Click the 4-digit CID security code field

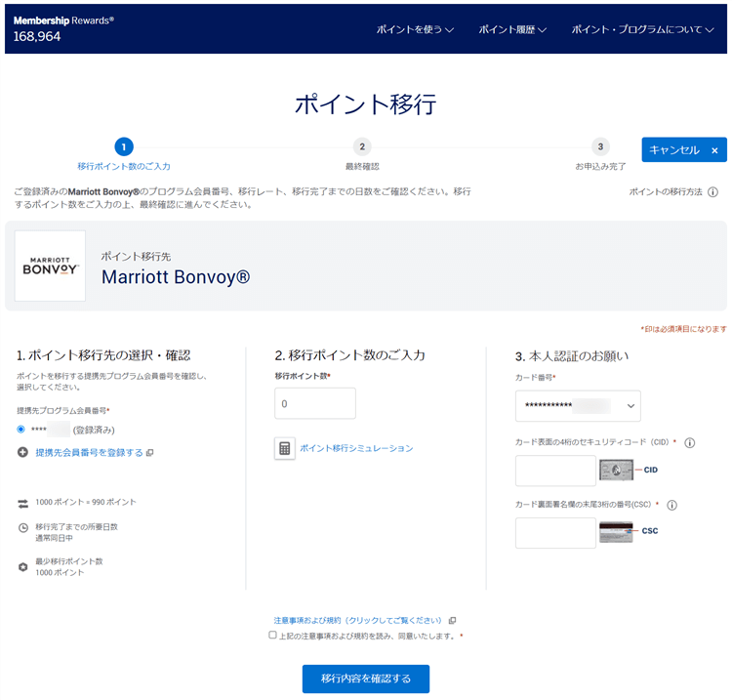coord(554,471)
